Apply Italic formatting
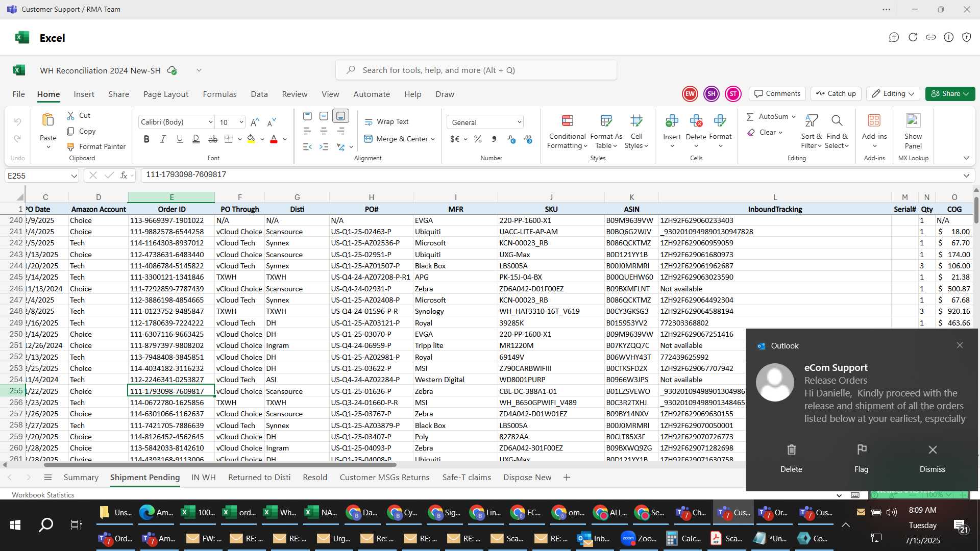This screenshot has height=551, width=980. click(x=163, y=139)
